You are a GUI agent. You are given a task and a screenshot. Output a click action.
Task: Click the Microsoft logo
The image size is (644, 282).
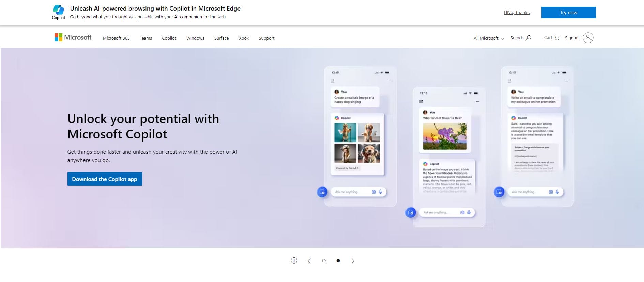(x=73, y=37)
